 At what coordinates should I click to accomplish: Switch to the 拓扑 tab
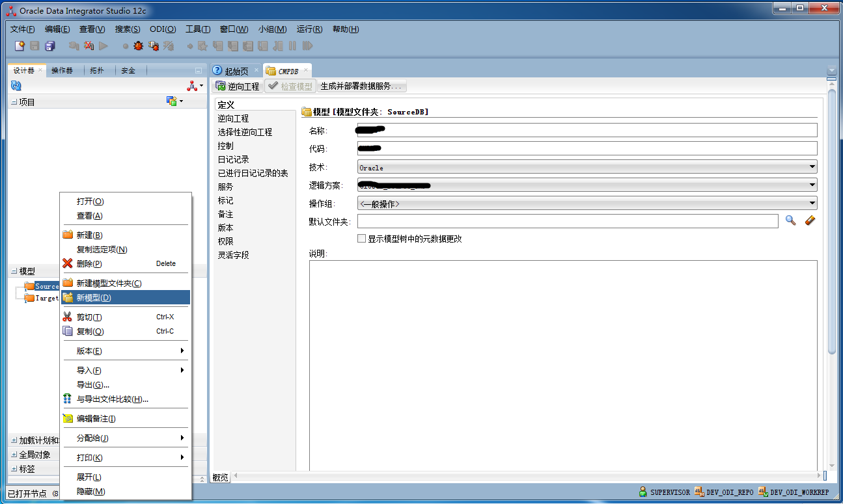(96, 70)
